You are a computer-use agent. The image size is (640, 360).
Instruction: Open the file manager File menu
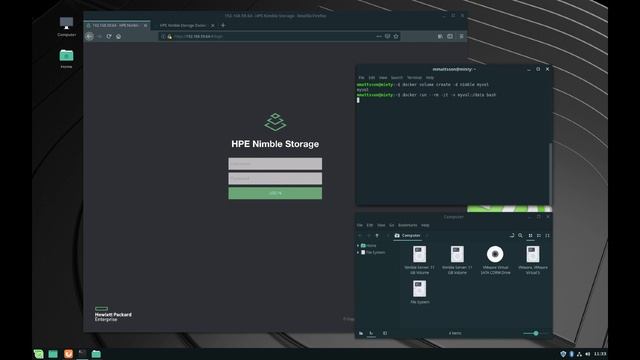coord(360,225)
